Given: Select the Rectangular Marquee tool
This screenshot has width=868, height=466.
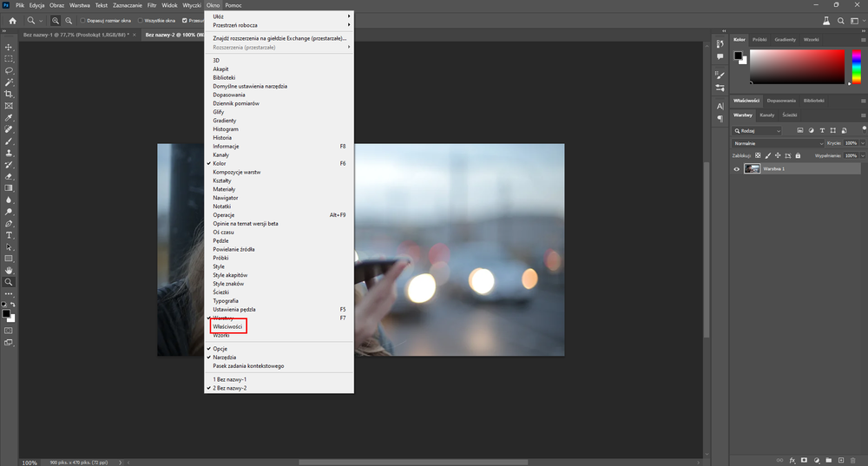Looking at the screenshot, I should click(x=9, y=59).
